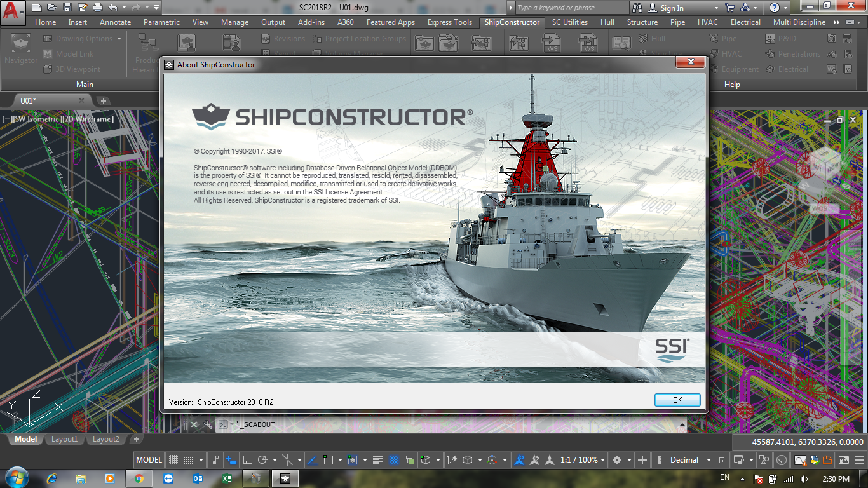Click the Model Link icon in Main panel
Screen dimensions: 868x488
pyautogui.click(x=47, y=53)
